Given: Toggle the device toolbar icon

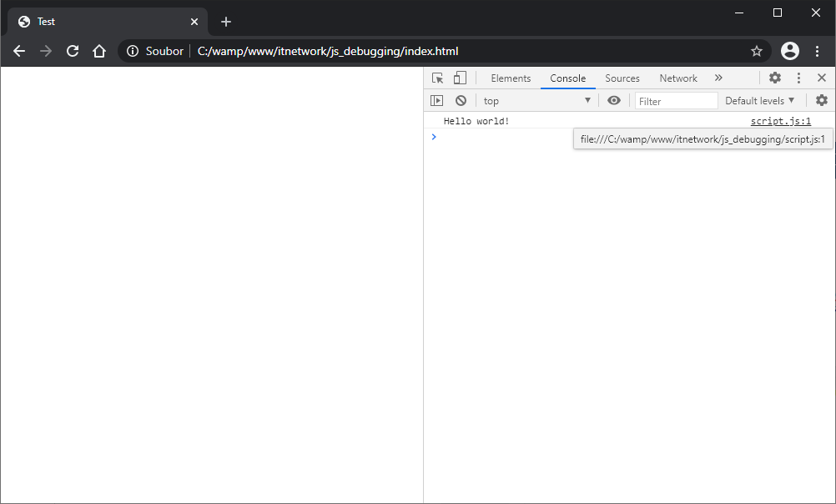Looking at the screenshot, I should point(460,78).
